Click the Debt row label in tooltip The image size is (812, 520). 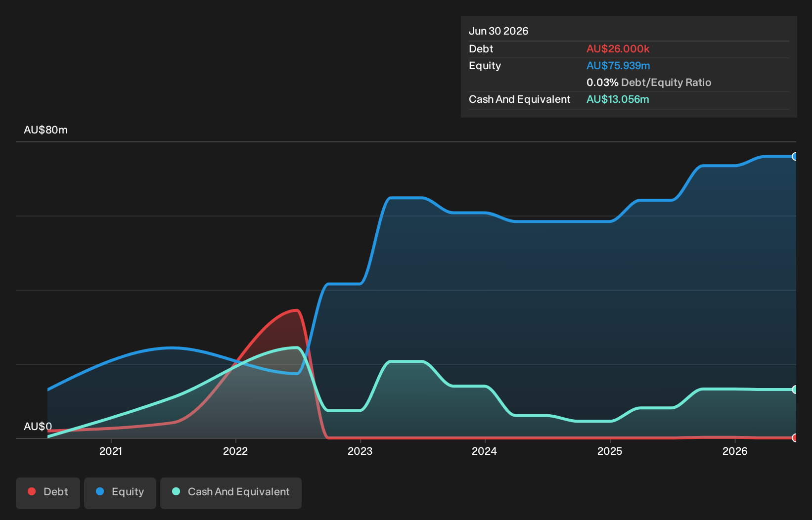tap(481, 49)
